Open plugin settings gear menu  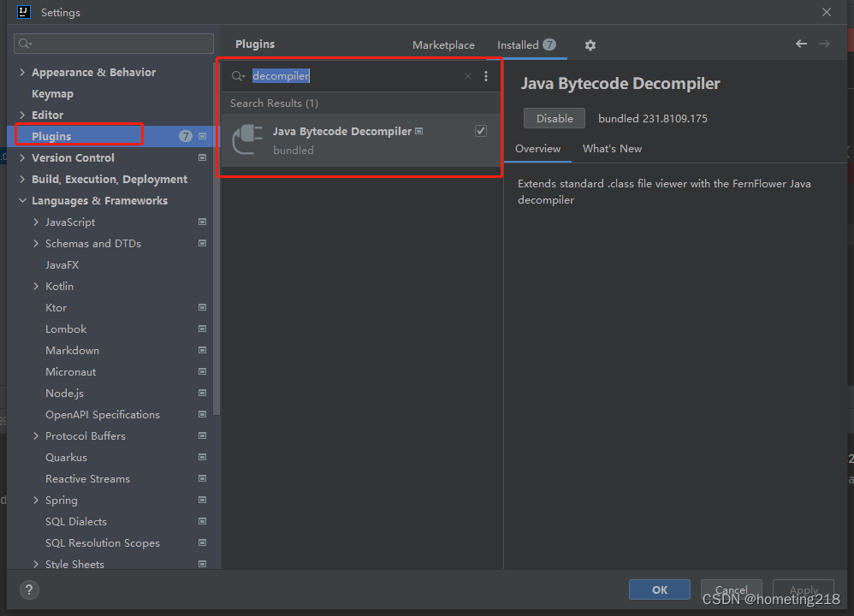click(x=590, y=45)
